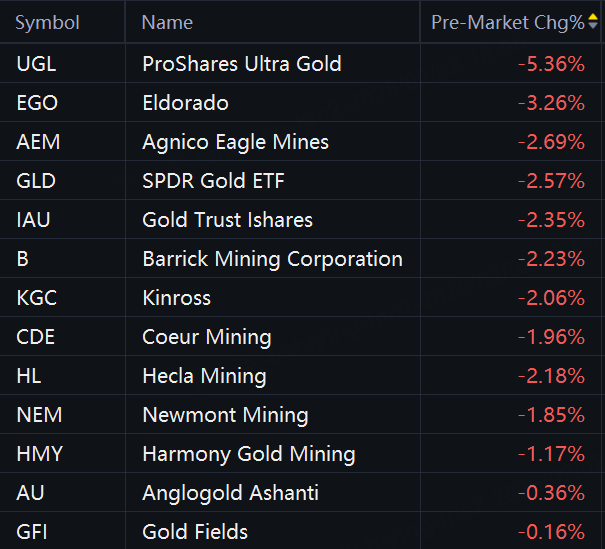The image size is (605, 549).
Task: Click the NEM ticker symbol
Action: tap(38, 415)
